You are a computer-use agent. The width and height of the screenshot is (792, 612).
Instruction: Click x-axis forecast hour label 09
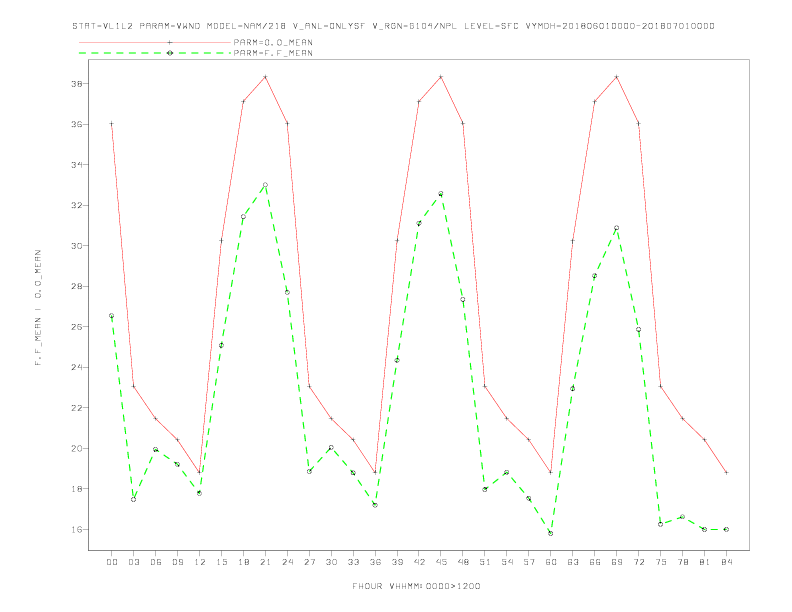tap(177, 562)
